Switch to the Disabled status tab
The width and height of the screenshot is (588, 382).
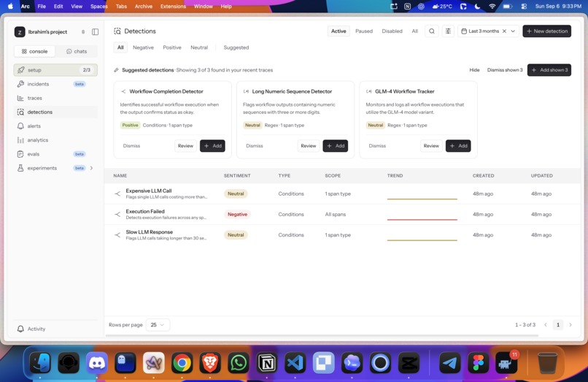point(392,31)
